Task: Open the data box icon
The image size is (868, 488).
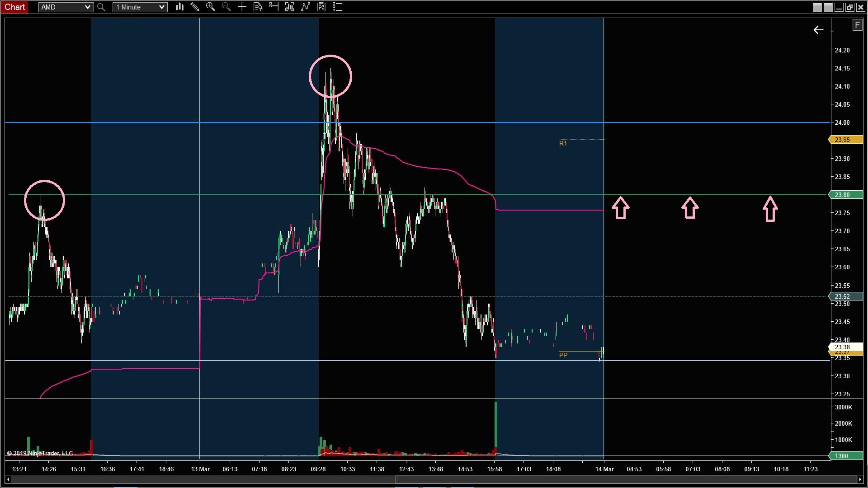Action: tap(258, 7)
